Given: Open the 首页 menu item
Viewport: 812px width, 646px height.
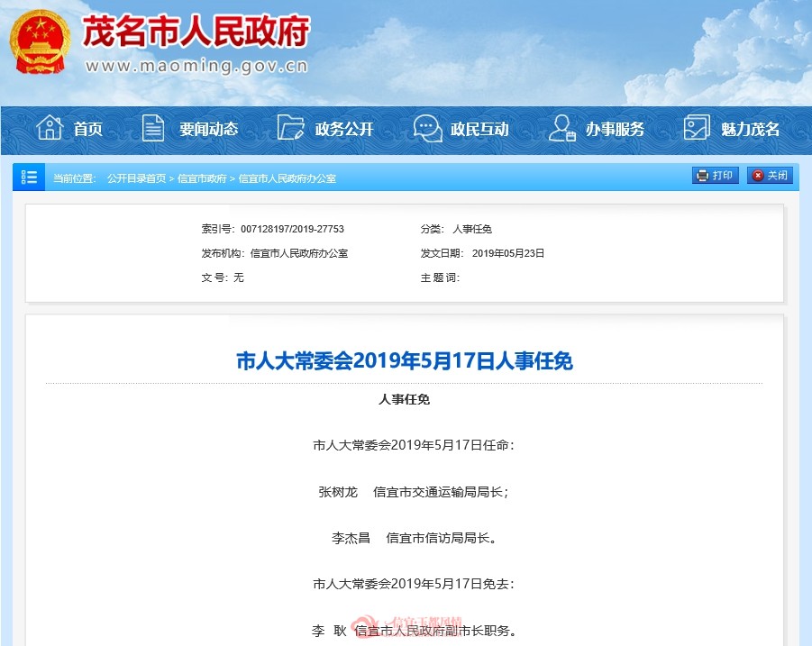Looking at the screenshot, I should (x=88, y=129).
